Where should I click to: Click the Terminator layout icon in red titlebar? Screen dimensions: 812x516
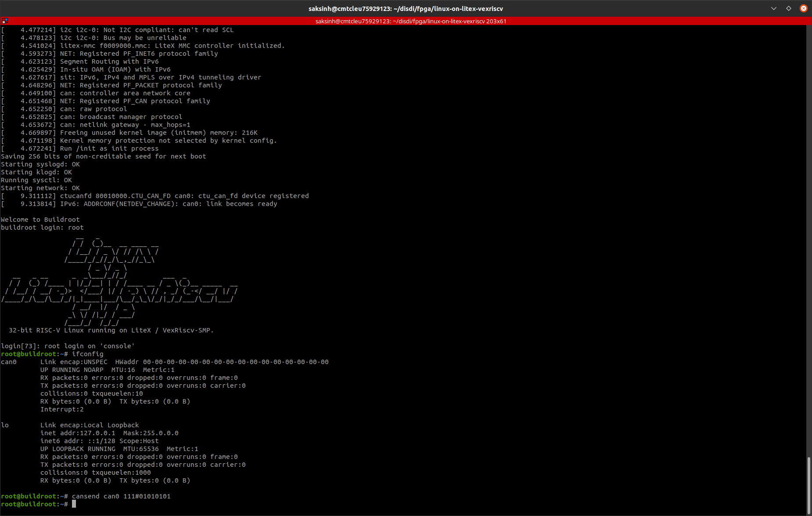tap(5, 21)
